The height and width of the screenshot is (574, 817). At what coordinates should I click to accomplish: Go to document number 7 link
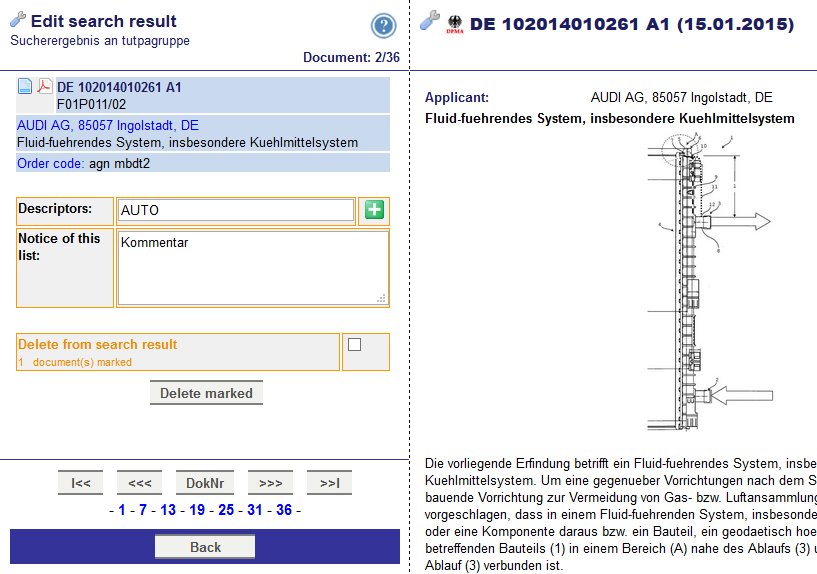point(143,509)
